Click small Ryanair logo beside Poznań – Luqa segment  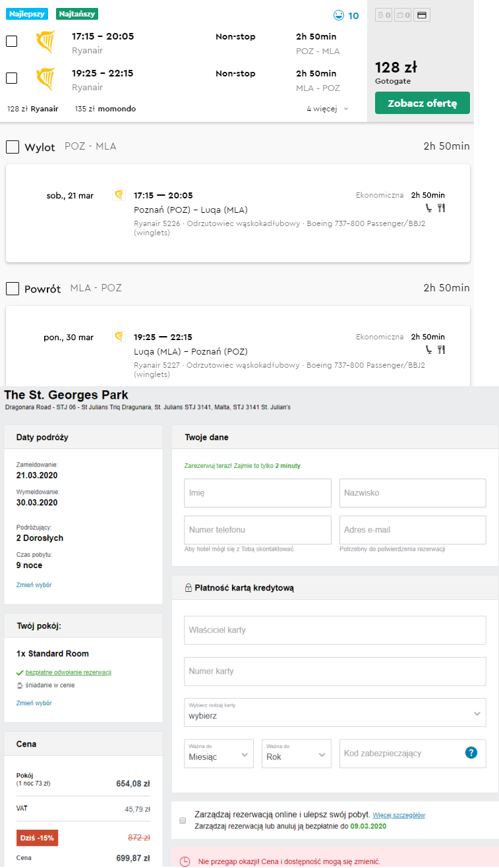(119, 195)
